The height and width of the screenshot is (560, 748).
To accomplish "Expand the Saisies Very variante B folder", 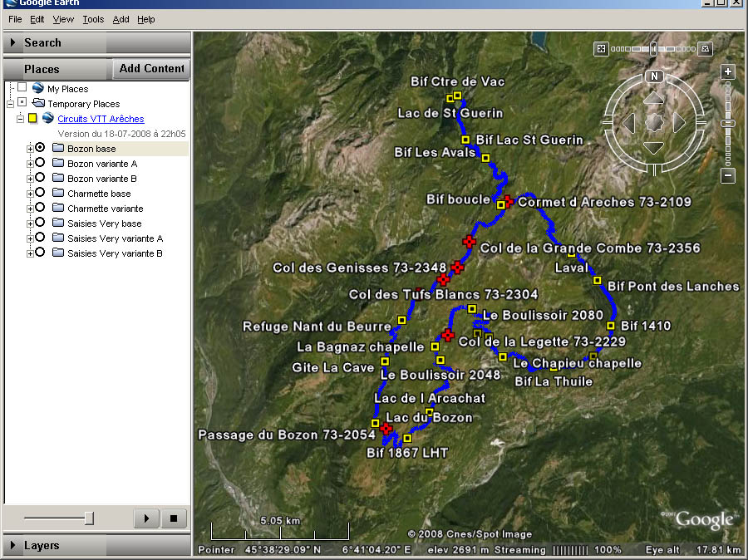I will pyautogui.click(x=30, y=253).
